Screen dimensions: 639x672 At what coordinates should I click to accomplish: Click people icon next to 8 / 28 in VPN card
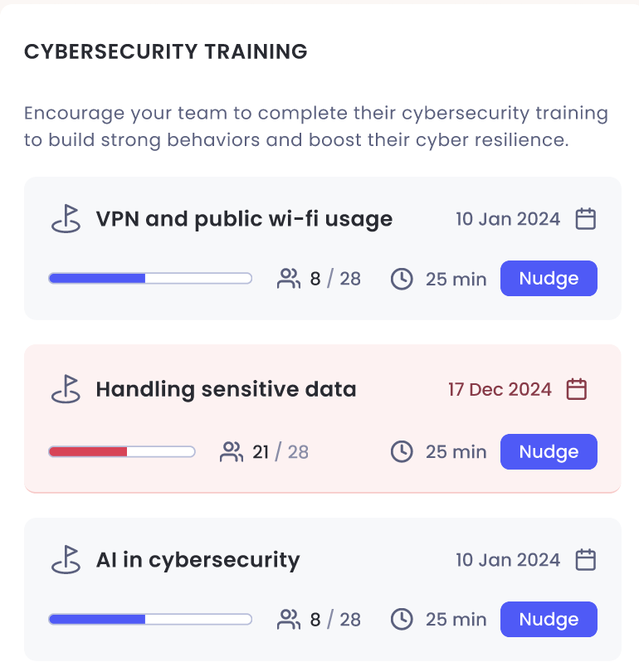[289, 279]
